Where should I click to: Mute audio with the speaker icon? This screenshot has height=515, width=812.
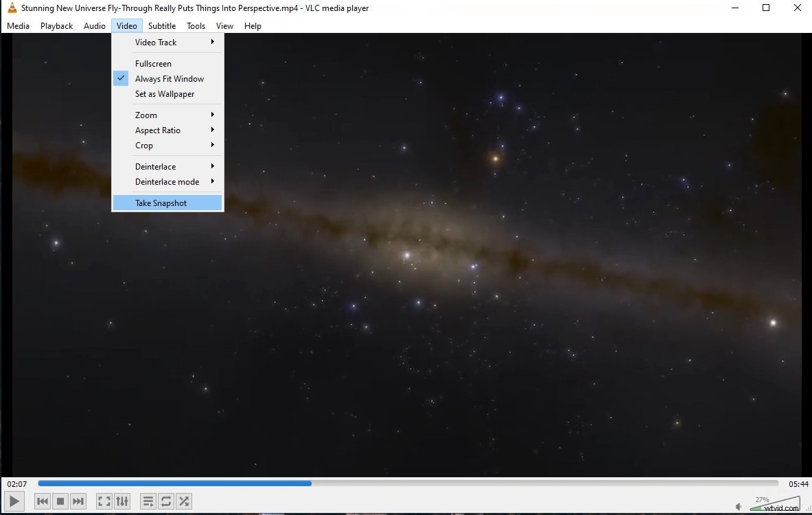[x=739, y=507]
